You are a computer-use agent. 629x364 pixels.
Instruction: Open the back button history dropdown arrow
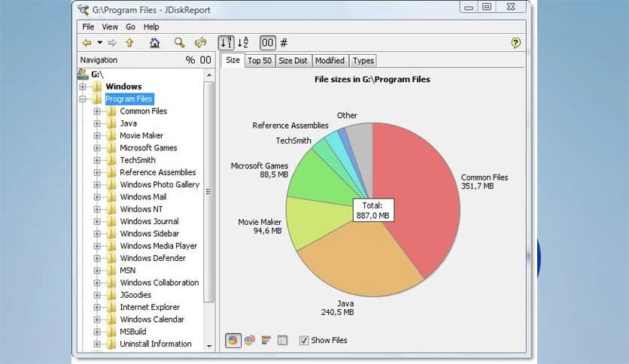99,43
